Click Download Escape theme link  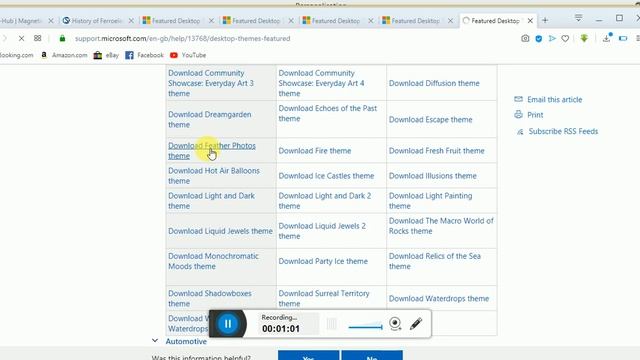point(430,120)
